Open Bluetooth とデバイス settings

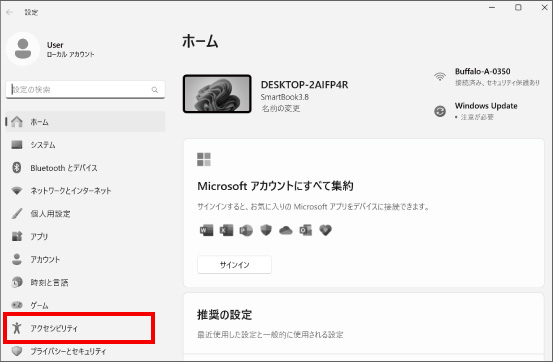coord(85,168)
